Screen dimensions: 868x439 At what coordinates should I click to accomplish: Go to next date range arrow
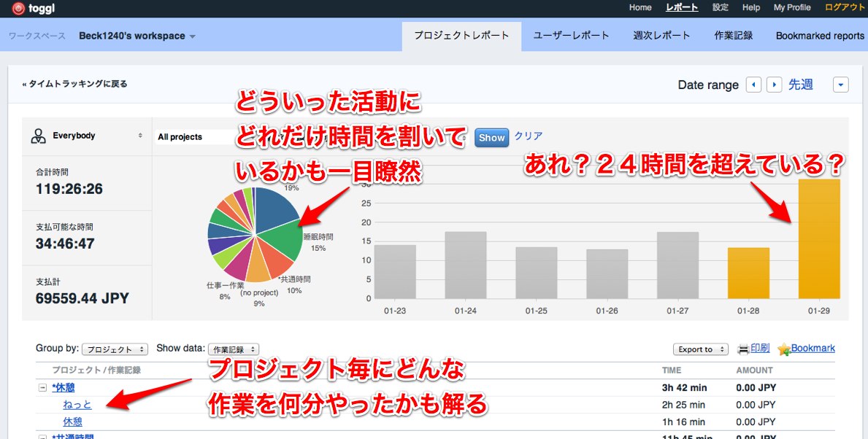(x=774, y=85)
